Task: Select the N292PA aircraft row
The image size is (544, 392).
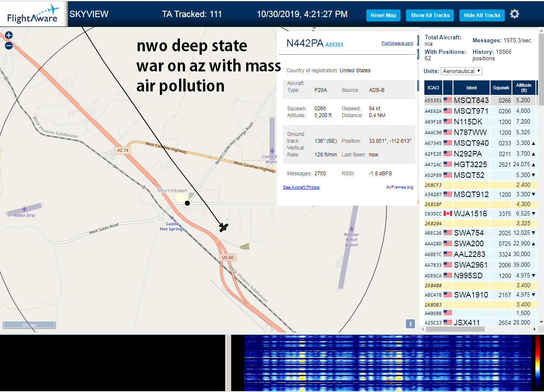Action: click(481, 154)
